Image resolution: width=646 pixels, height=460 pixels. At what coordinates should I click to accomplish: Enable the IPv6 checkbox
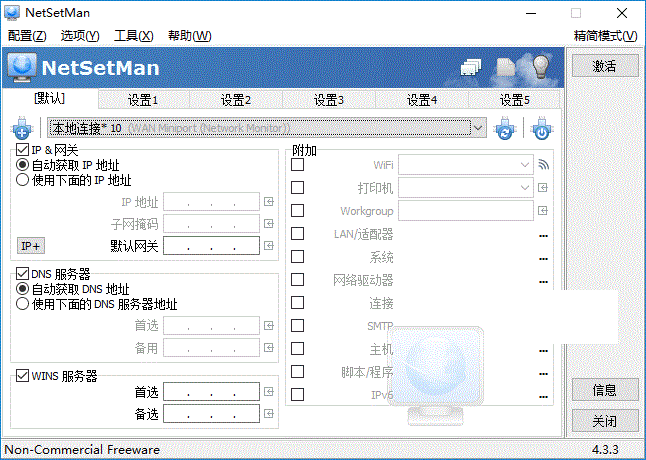297,395
